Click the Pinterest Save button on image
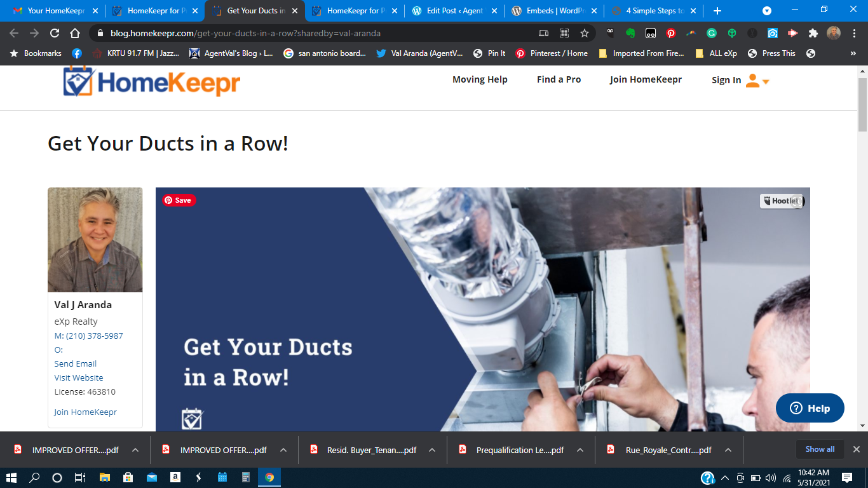This screenshot has width=868, height=488. [x=179, y=200]
